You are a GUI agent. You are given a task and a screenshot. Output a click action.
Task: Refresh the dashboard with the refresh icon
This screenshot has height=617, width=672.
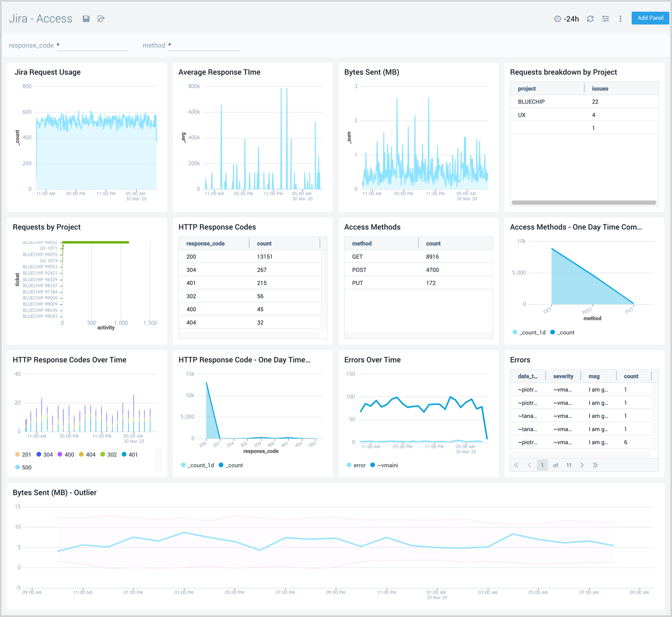tap(590, 19)
